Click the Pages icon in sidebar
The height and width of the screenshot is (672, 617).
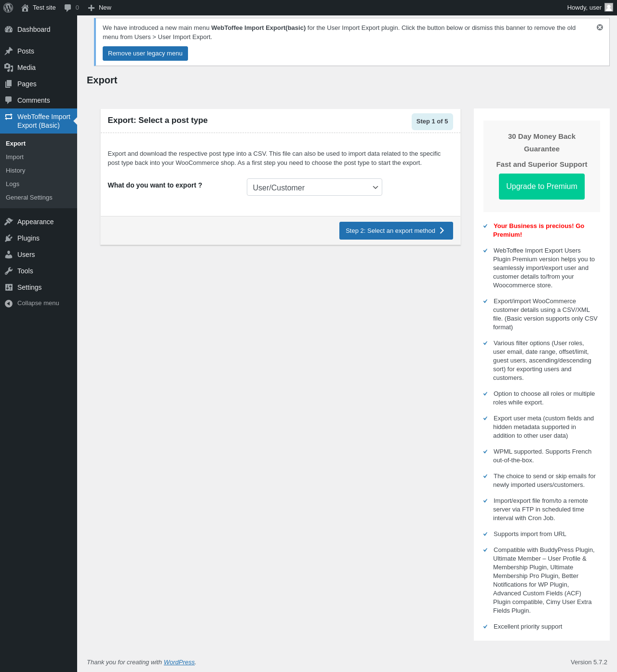pyautogui.click(x=9, y=84)
